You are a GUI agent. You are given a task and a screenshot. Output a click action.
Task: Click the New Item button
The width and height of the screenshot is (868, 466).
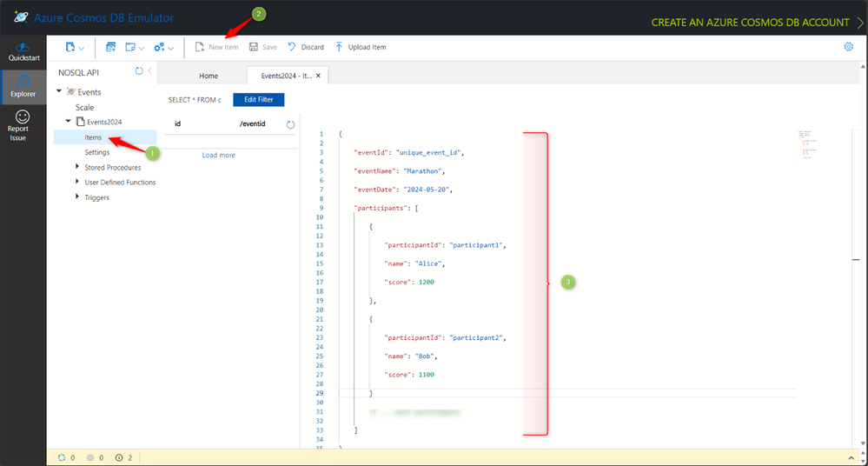click(x=216, y=47)
